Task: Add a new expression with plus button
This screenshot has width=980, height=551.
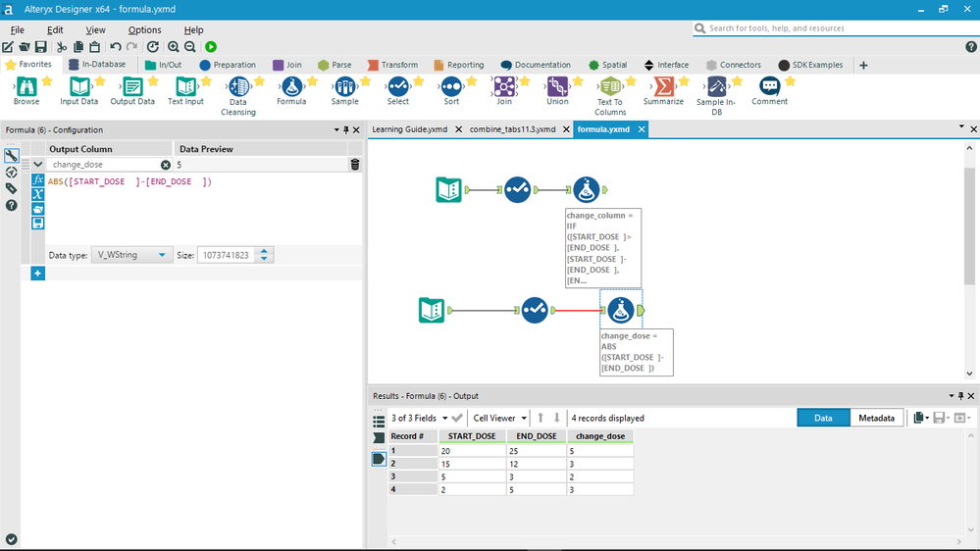Action: [37, 274]
